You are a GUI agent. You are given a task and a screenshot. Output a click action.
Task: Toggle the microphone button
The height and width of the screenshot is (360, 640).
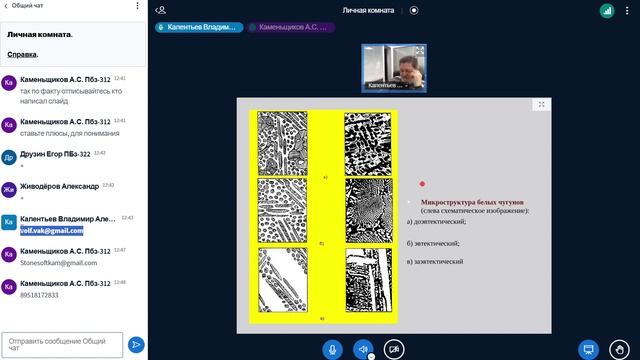point(333,349)
